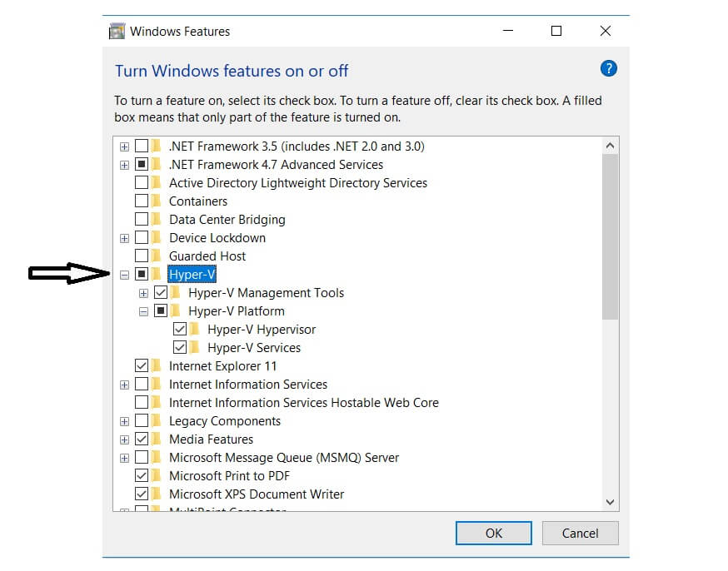Click the folder icon next to Hyper-V Hypervisor
This screenshot has height=571, width=728.
(x=195, y=330)
